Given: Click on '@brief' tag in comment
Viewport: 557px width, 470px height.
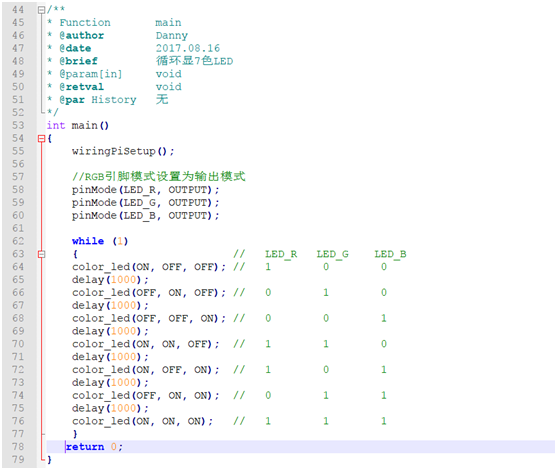Looking at the screenshot, I should (x=79, y=61).
